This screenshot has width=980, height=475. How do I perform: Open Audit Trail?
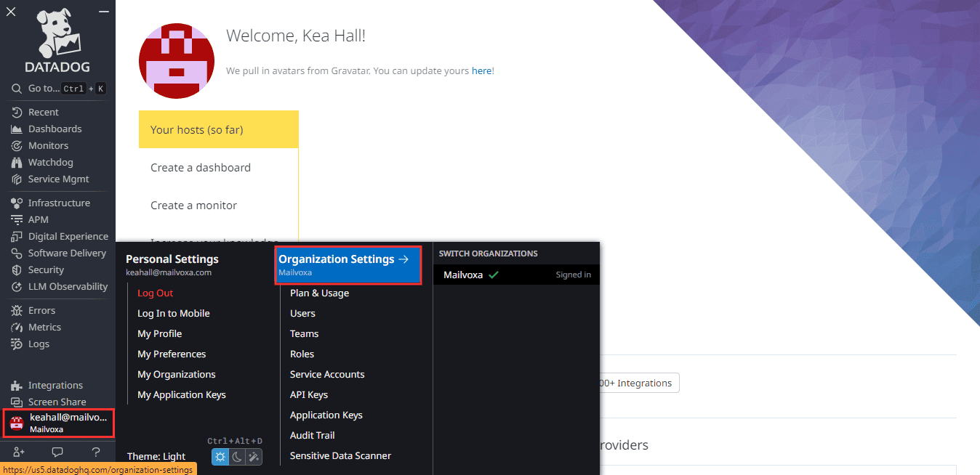click(x=313, y=436)
